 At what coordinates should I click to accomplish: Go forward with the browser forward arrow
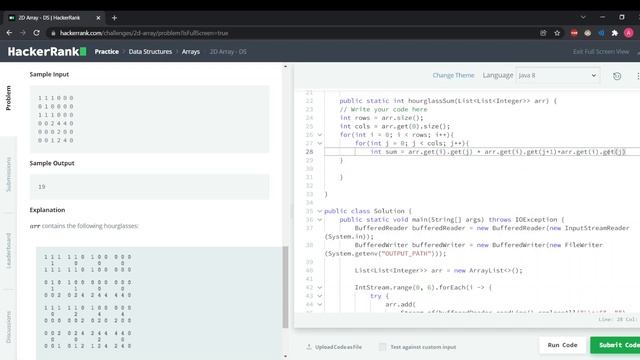23,33
